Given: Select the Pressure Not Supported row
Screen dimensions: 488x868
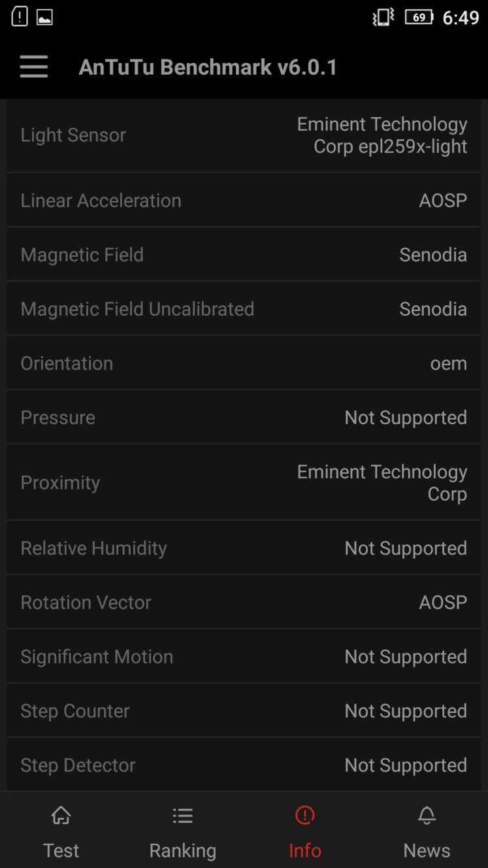Looking at the screenshot, I should click(x=244, y=417).
